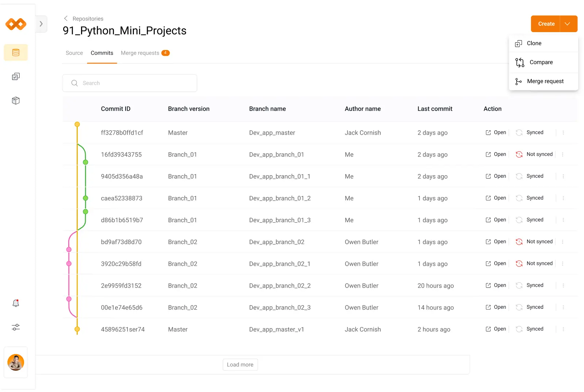Image resolution: width=584 pixels, height=392 pixels.
Task: Open more options for 3920c29b58fd row
Action: [x=562, y=264]
